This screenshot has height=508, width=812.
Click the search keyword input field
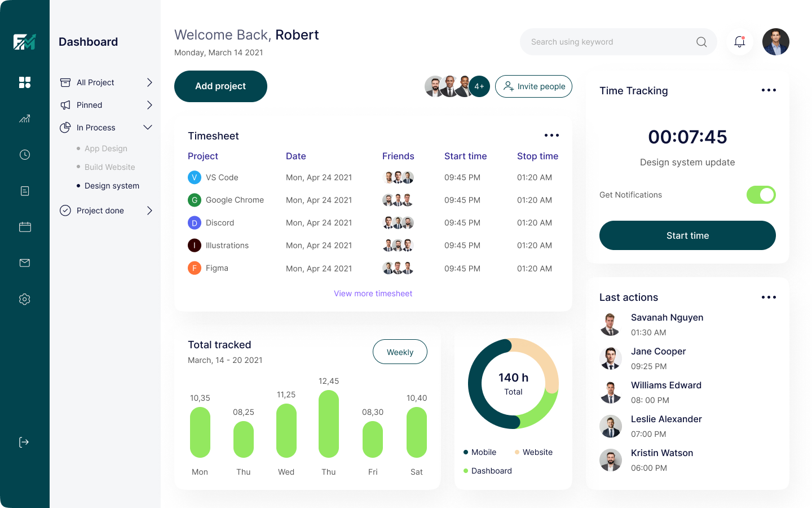tap(609, 42)
